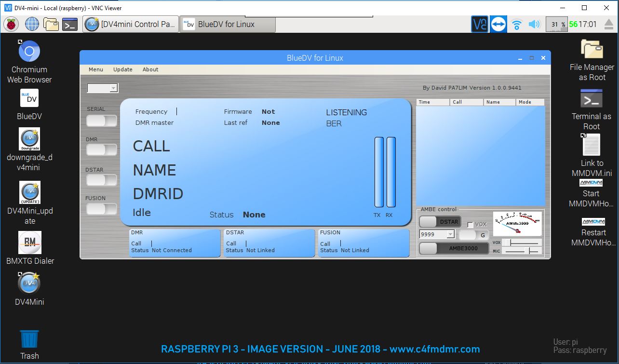Open the Raspberry Pi main menu
The image size is (619, 364).
pos(11,24)
